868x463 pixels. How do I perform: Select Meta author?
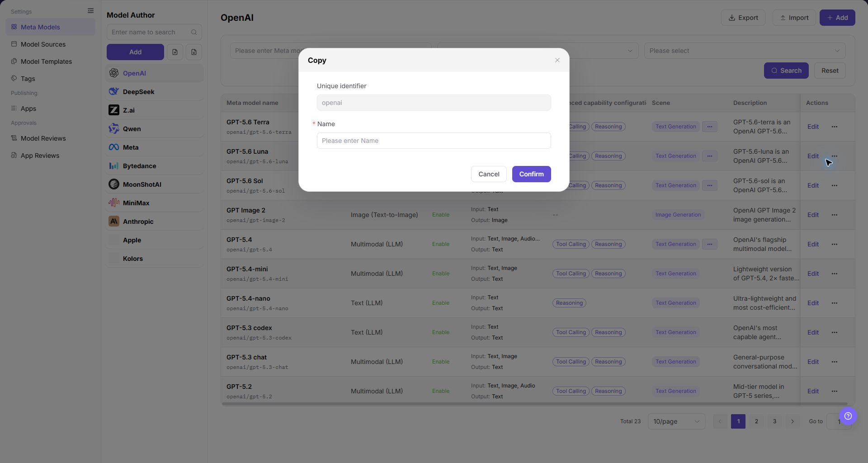[154, 147]
